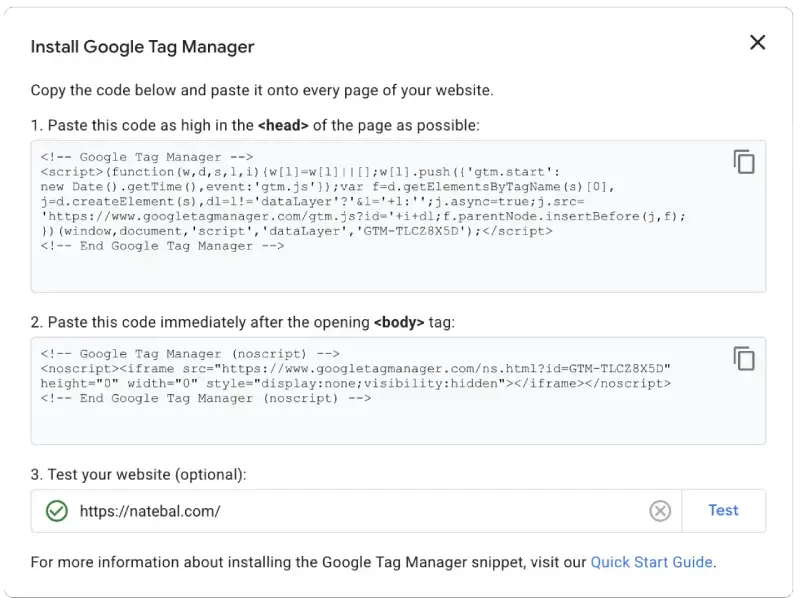Screen dimensions: 800x603
Task: Click into the website URL input field
Action: 357,511
